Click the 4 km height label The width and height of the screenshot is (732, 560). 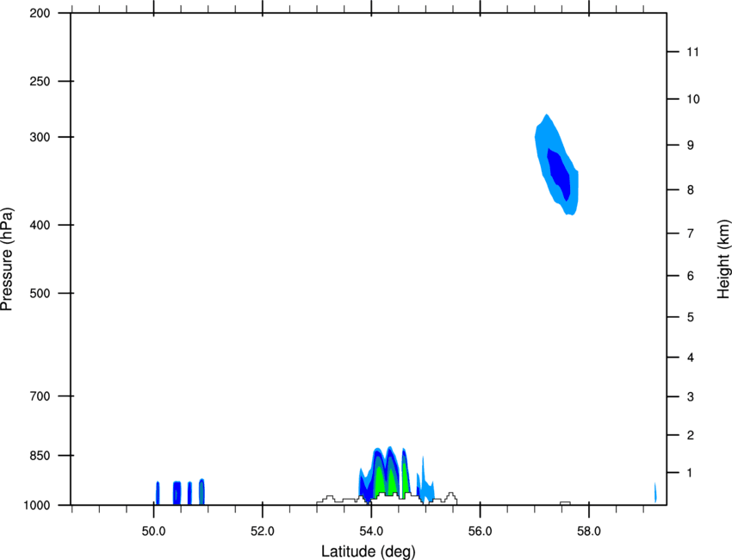pos(691,358)
